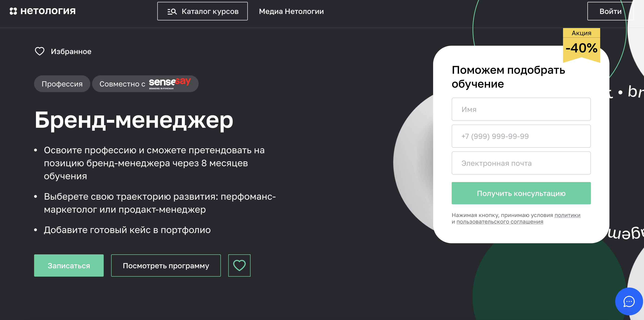Open the политики link
644x320 pixels.
coord(567,215)
